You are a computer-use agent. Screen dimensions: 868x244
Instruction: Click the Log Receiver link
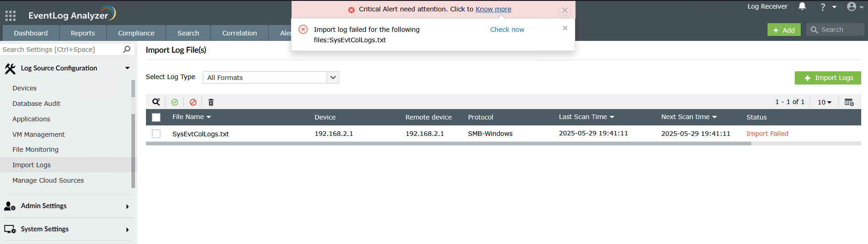point(768,6)
